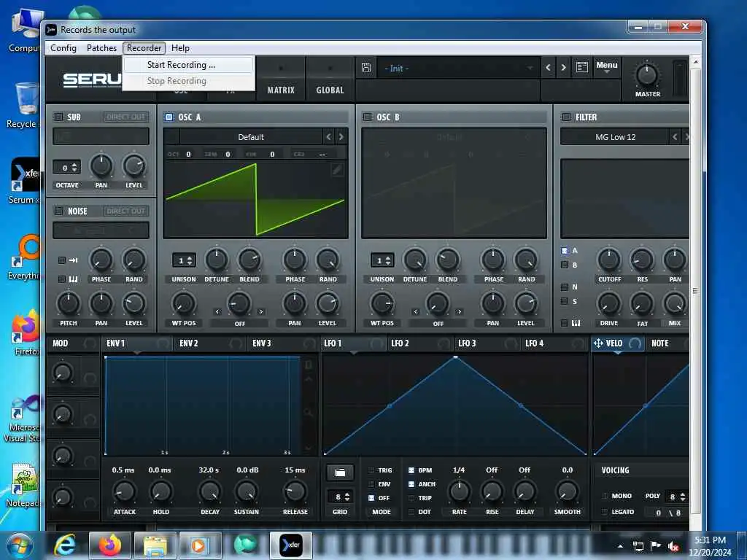Toggle the LFO BPM sync checkbox
Screen dimensions: 747x560
pos(411,470)
